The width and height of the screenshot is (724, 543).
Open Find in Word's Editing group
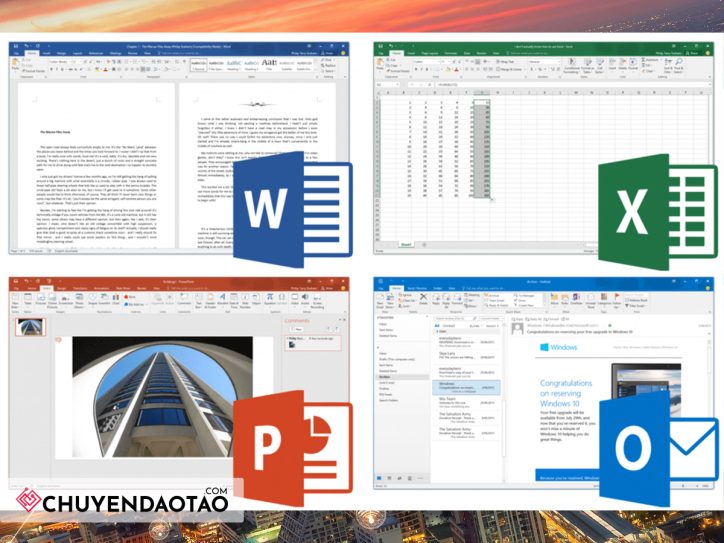pos(328,60)
